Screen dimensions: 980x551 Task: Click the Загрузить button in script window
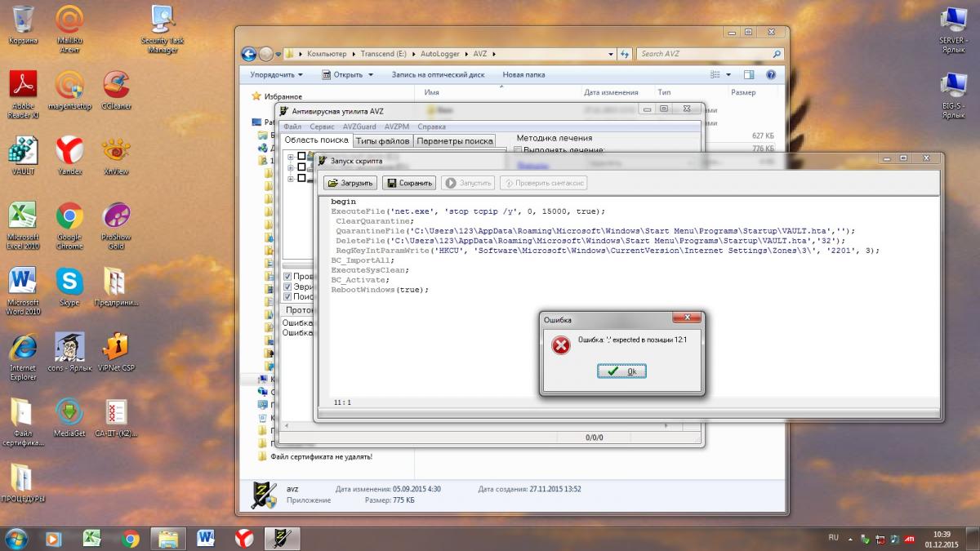coord(351,184)
